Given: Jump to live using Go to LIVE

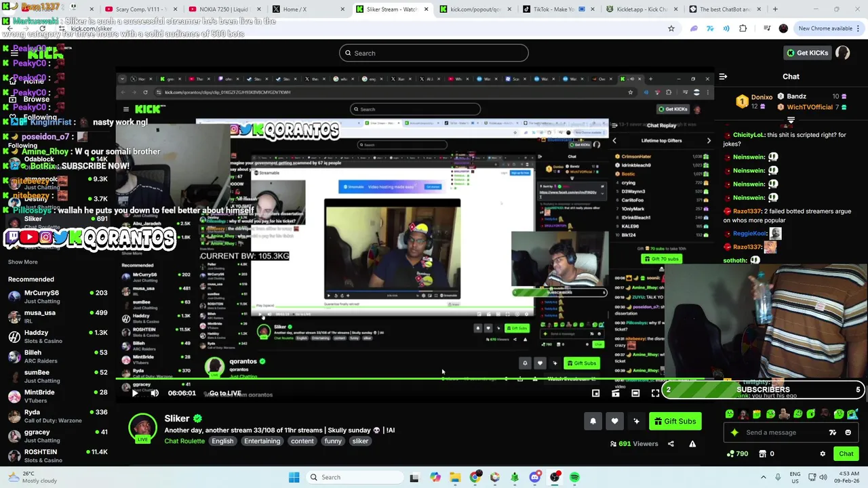Looking at the screenshot, I should point(225,393).
